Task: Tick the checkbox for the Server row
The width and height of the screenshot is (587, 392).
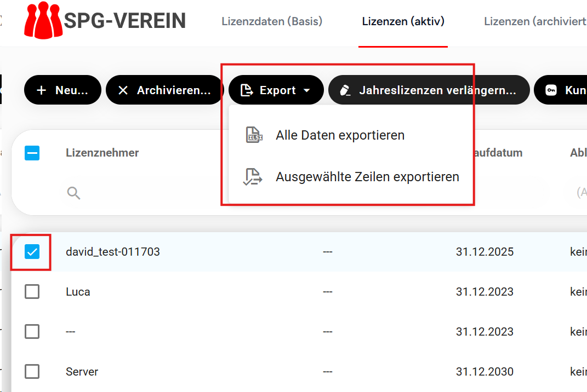Action: (x=32, y=372)
